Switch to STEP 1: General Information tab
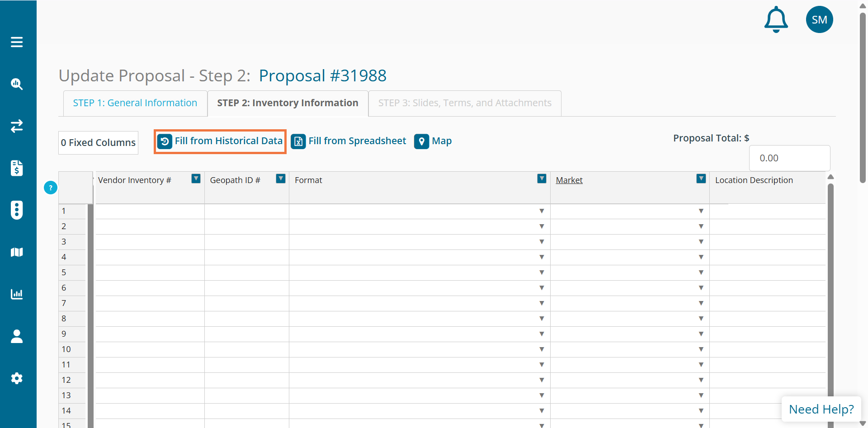Image resolution: width=868 pixels, height=428 pixels. (135, 103)
